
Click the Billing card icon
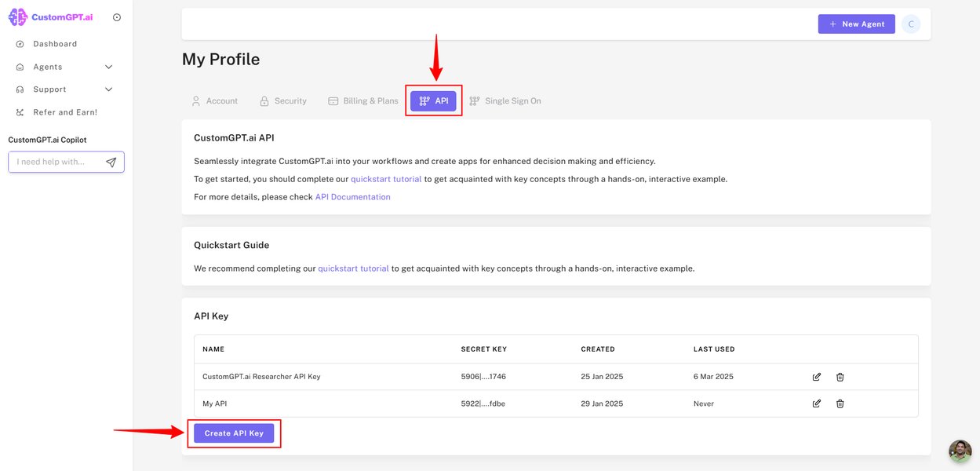coord(333,101)
